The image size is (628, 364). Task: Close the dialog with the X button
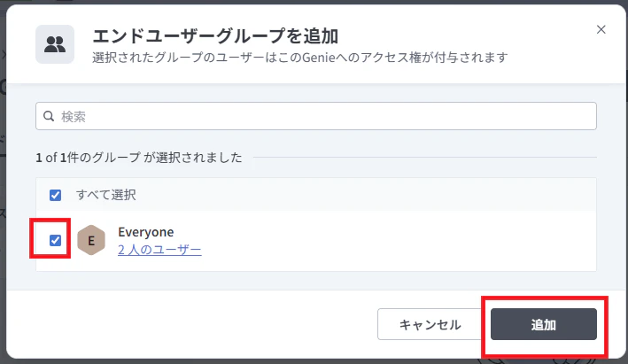click(601, 29)
